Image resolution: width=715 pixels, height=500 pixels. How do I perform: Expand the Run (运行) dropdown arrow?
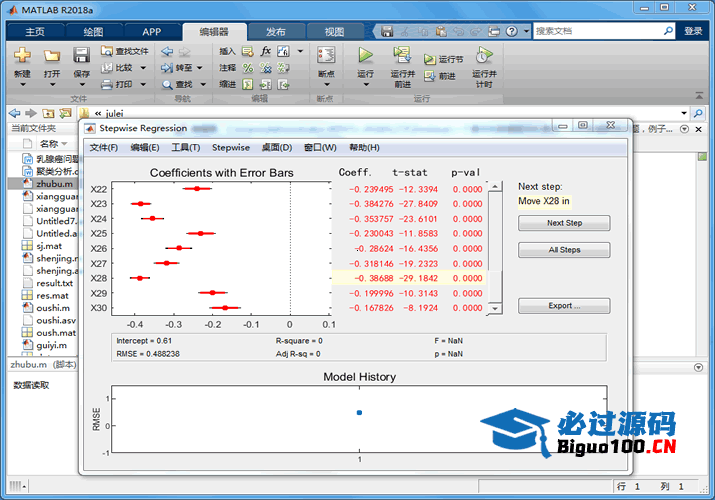[365, 85]
